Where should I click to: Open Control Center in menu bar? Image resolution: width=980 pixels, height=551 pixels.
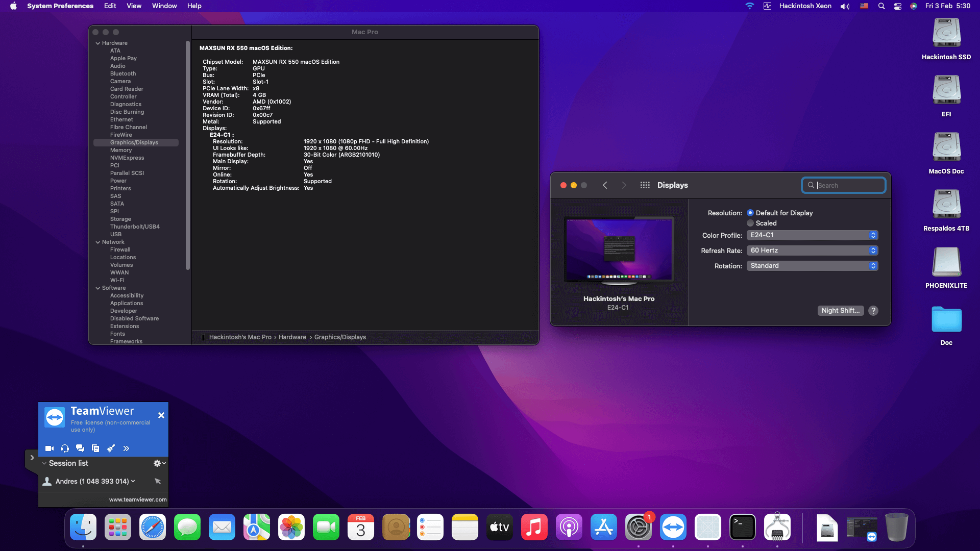coord(898,6)
